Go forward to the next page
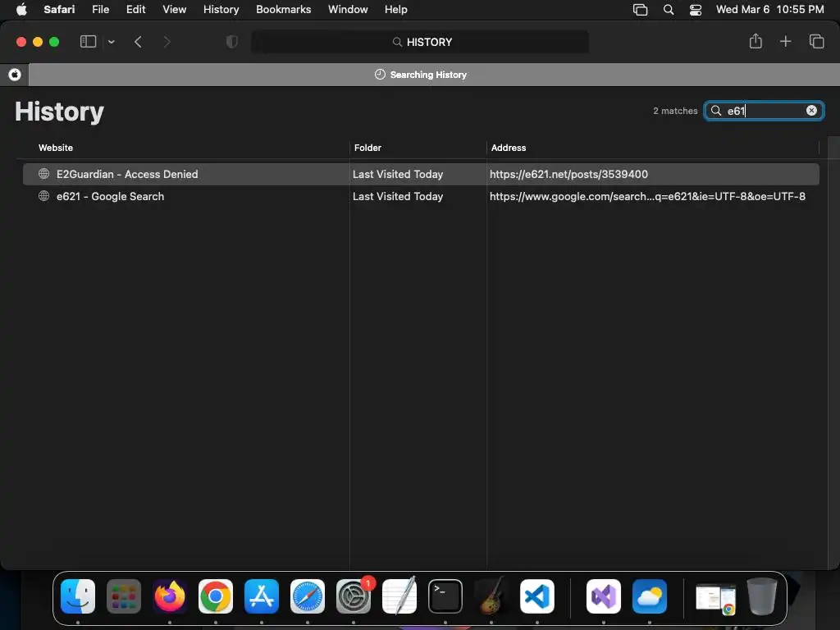The height and width of the screenshot is (630, 840). pyautogui.click(x=167, y=42)
